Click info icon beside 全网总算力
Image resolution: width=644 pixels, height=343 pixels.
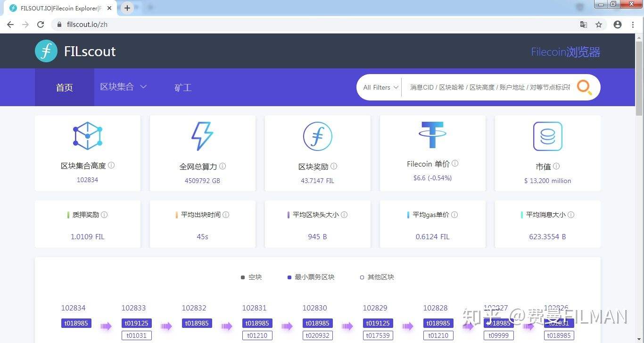click(x=223, y=166)
